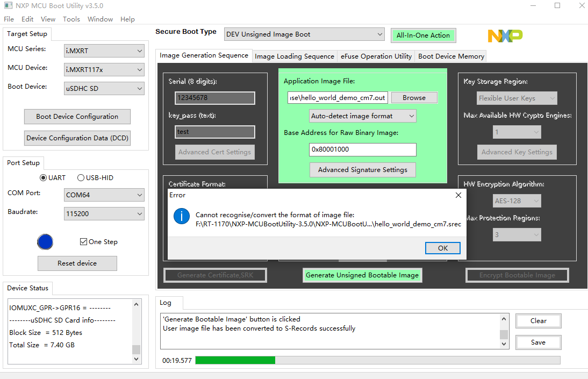
Task: Browse for application image file
Action: 414,97
